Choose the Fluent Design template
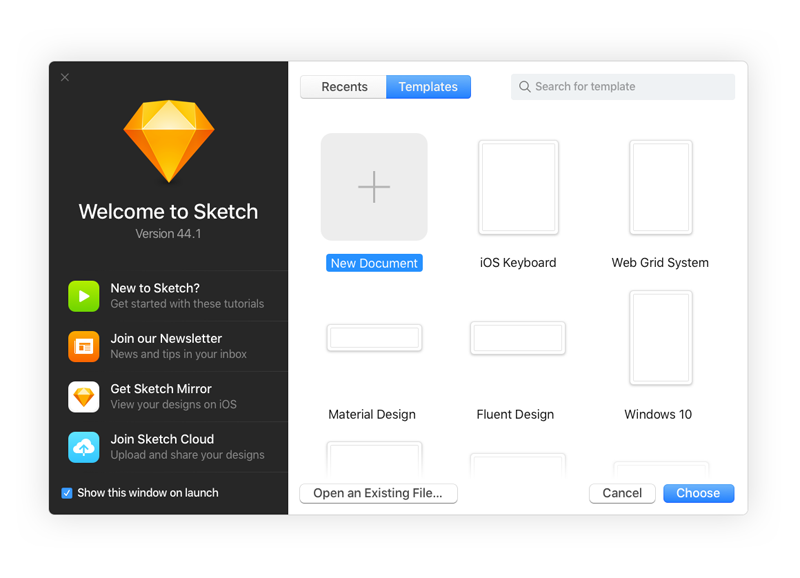The image size is (800, 578). (518, 338)
